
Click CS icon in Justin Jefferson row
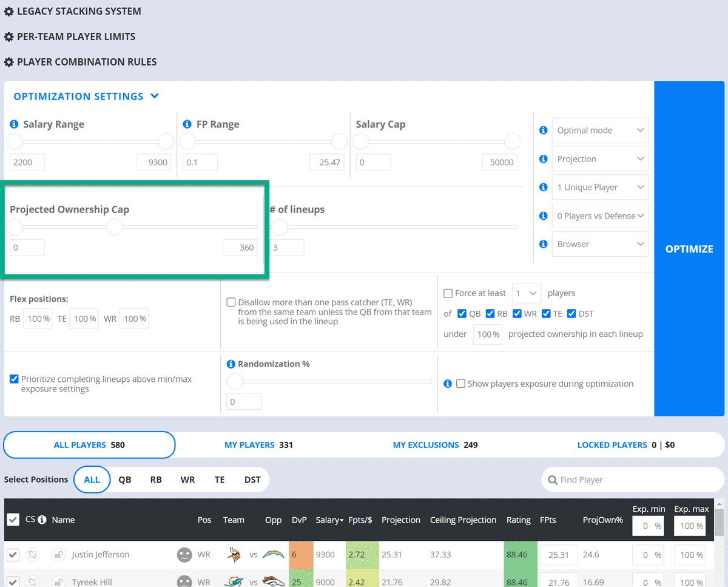(33, 555)
